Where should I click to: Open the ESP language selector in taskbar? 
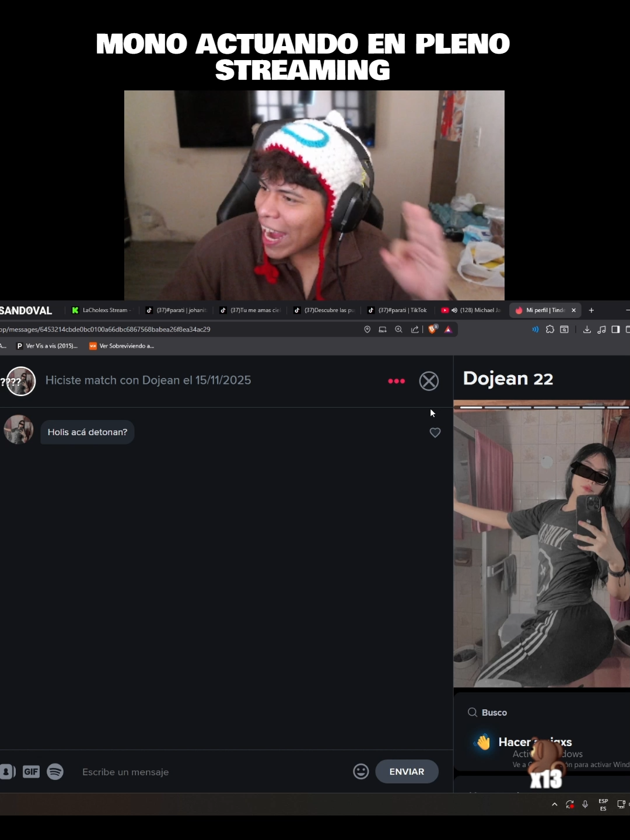[603, 804]
